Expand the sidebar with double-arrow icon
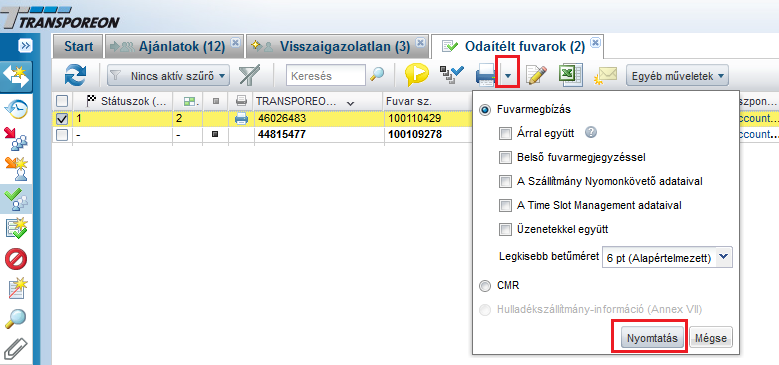The width and height of the screenshot is (779, 365). click(x=25, y=46)
